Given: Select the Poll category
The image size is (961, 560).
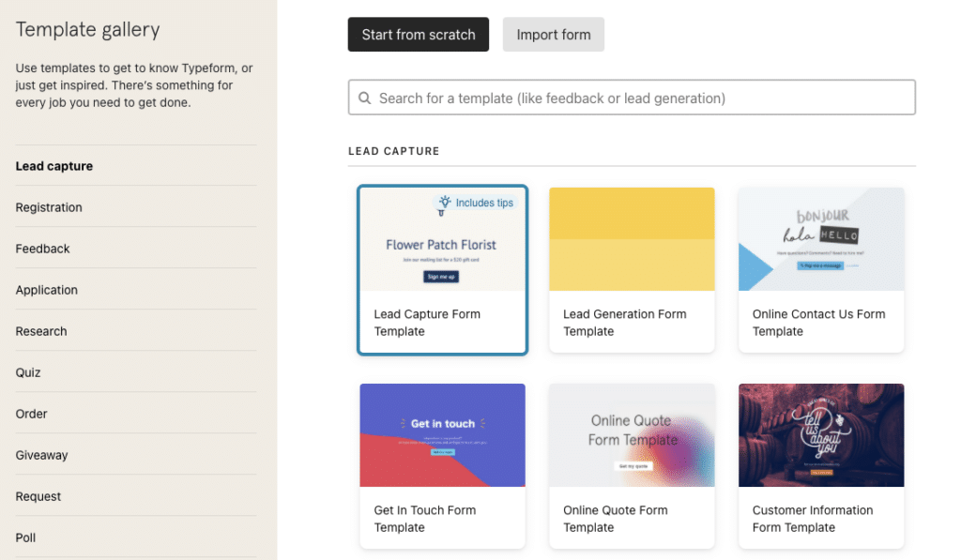Looking at the screenshot, I should (24, 537).
